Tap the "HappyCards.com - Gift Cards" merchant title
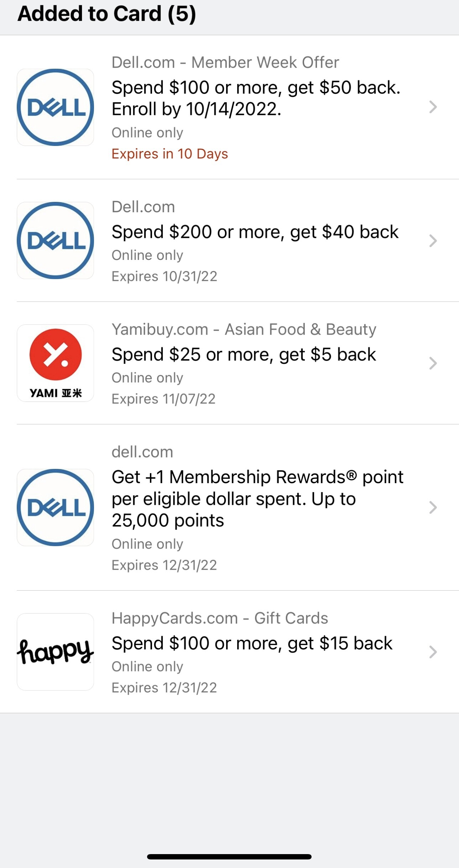 coord(219,618)
